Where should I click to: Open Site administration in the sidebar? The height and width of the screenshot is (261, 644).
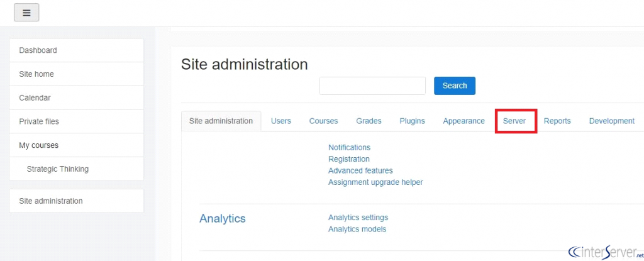click(76, 201)
